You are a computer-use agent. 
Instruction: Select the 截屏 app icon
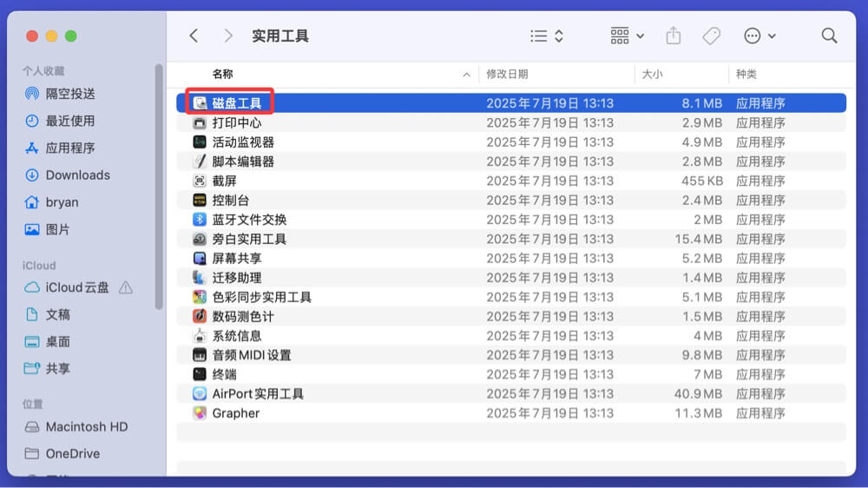(x=200, y=181)
